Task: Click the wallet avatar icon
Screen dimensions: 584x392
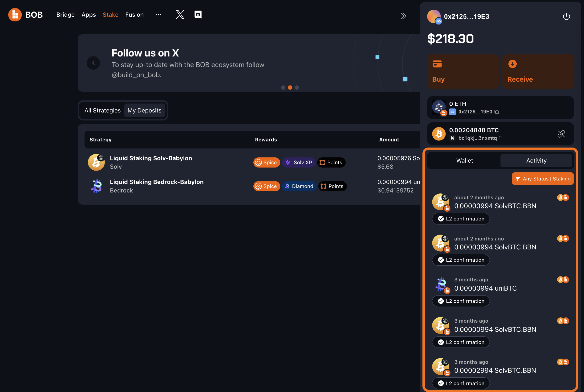Action: (434, 16)
